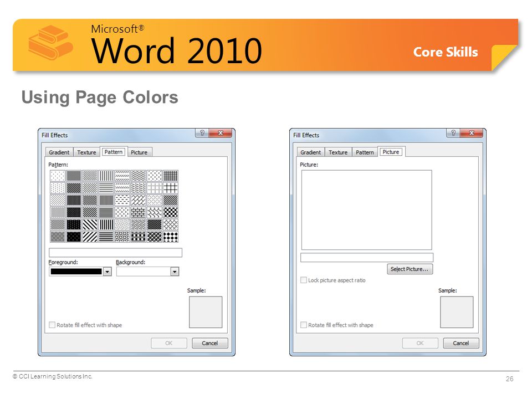Image resolution: width=532 pixels, height=399 pixels.
Task: Toggle Rotate fill effect checkbox in Pattern dialog
Action: (x=52, y=325)
